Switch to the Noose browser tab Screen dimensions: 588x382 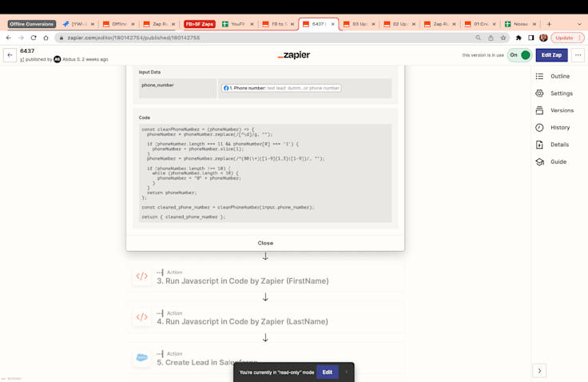(521, 24)
